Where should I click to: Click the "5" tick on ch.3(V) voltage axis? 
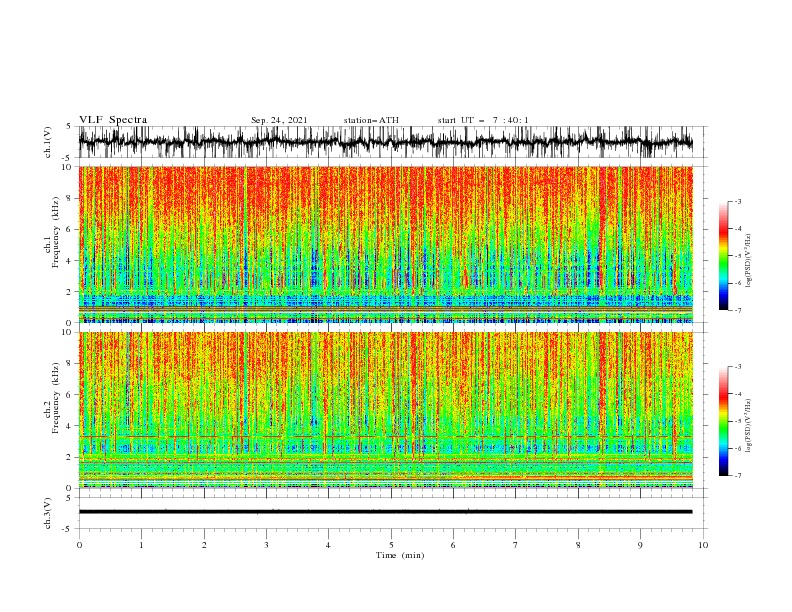(x=68, y=498)
